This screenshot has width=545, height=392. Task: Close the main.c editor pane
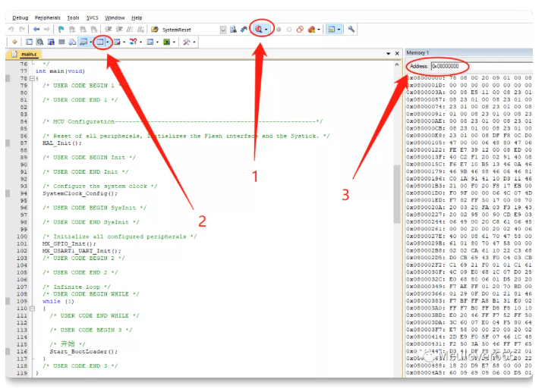(397, 54)
